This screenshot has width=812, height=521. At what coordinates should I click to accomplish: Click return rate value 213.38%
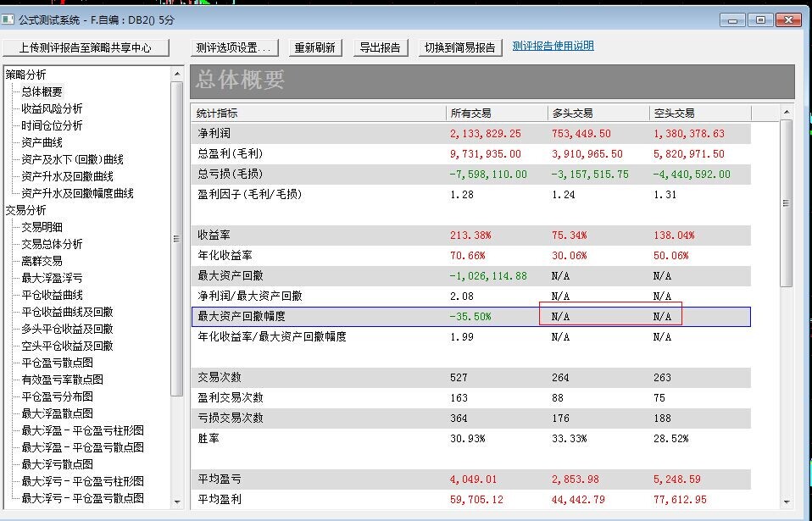pyautogui.click(x=470, y=236)
